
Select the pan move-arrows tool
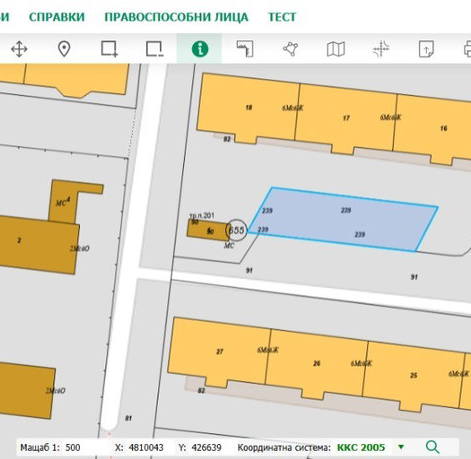coord(19,49)
